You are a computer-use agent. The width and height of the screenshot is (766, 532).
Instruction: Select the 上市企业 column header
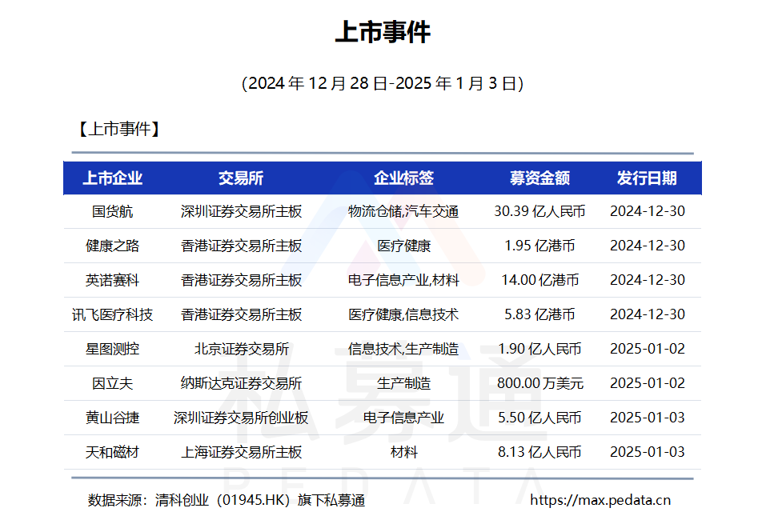click(112, 178)
